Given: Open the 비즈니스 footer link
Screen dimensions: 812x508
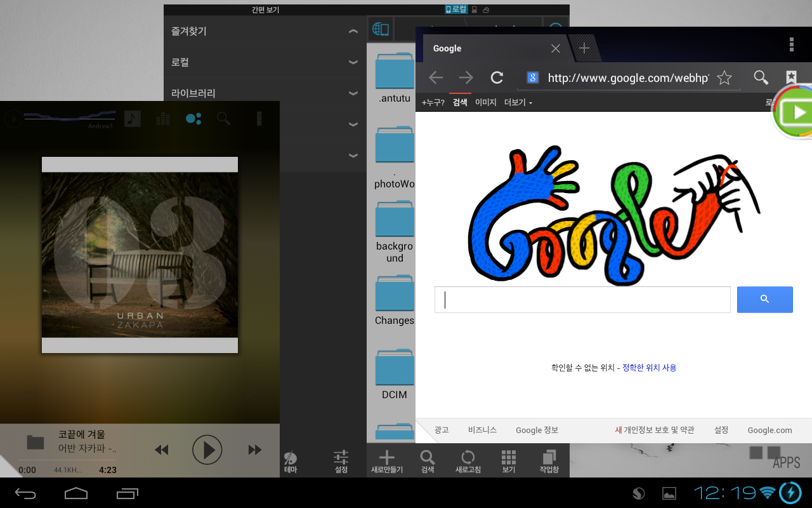Looking at the screenshot, I should [482, 430].
